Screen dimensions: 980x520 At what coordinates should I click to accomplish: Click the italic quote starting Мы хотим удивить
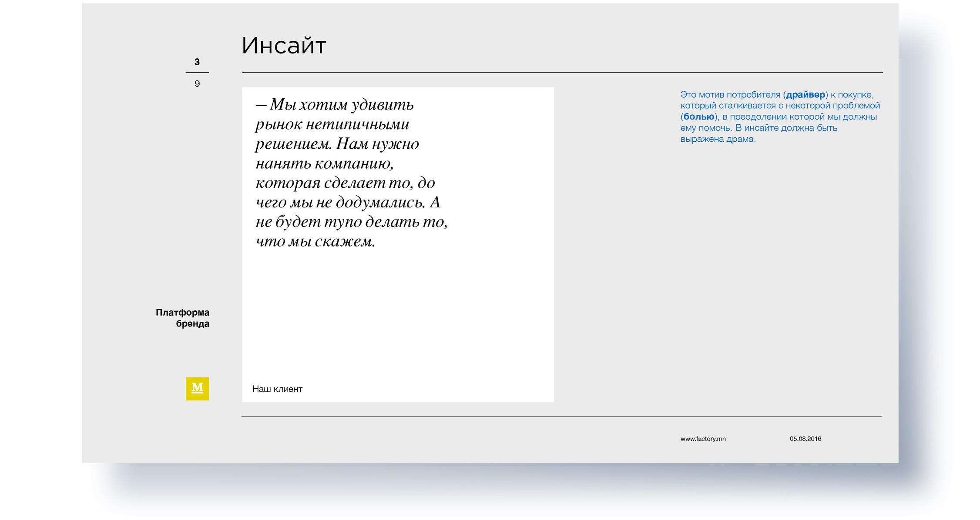click(x=351, y=173)
